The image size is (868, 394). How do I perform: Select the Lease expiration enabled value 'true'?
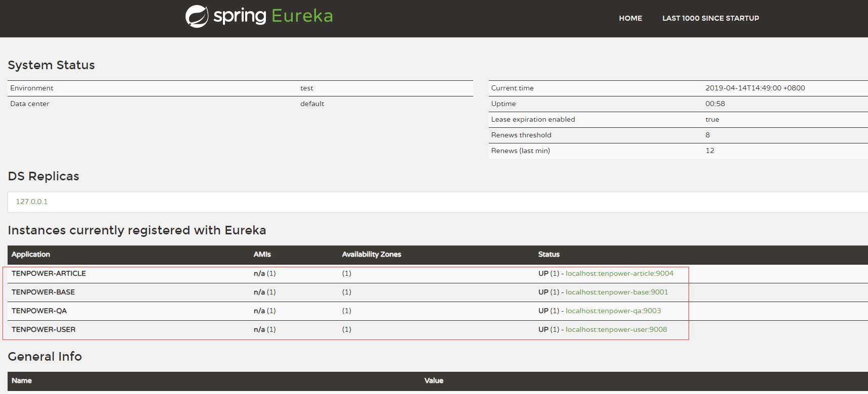tap(712, 119)
